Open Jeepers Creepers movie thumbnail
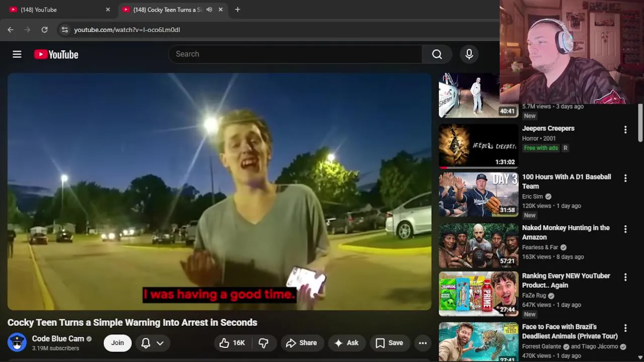The image size is (644, 362). click(x=478, y=146)
